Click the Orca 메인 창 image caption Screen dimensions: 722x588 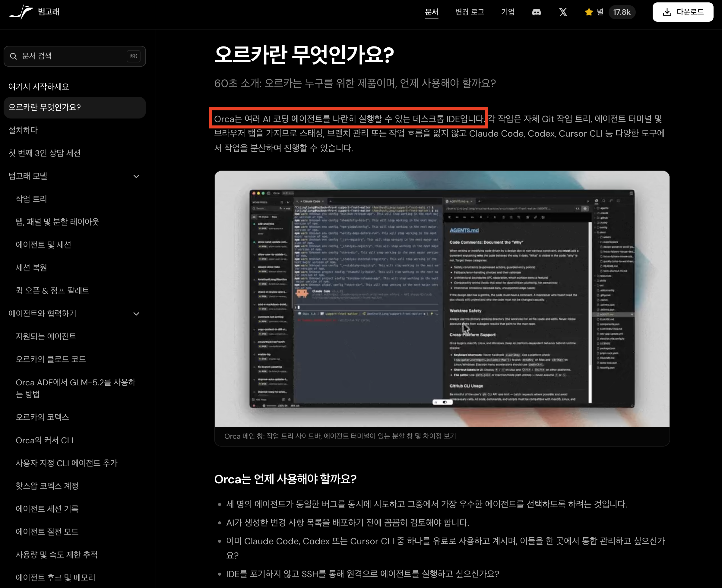(340, 436)
